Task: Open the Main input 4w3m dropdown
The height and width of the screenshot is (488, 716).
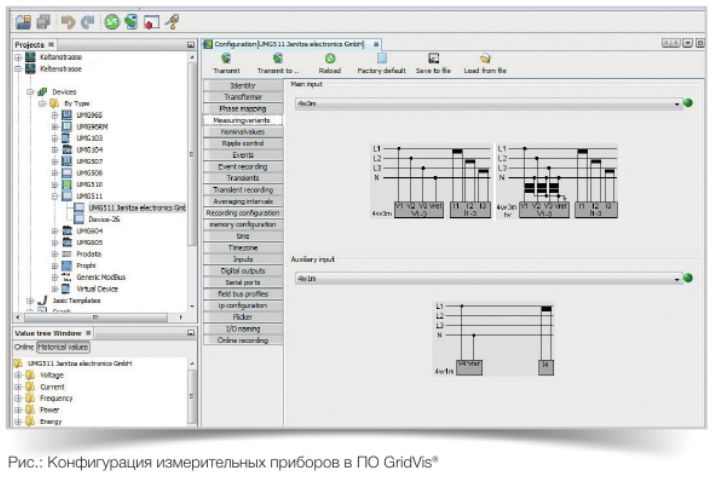Action: (x=676, y=103)
